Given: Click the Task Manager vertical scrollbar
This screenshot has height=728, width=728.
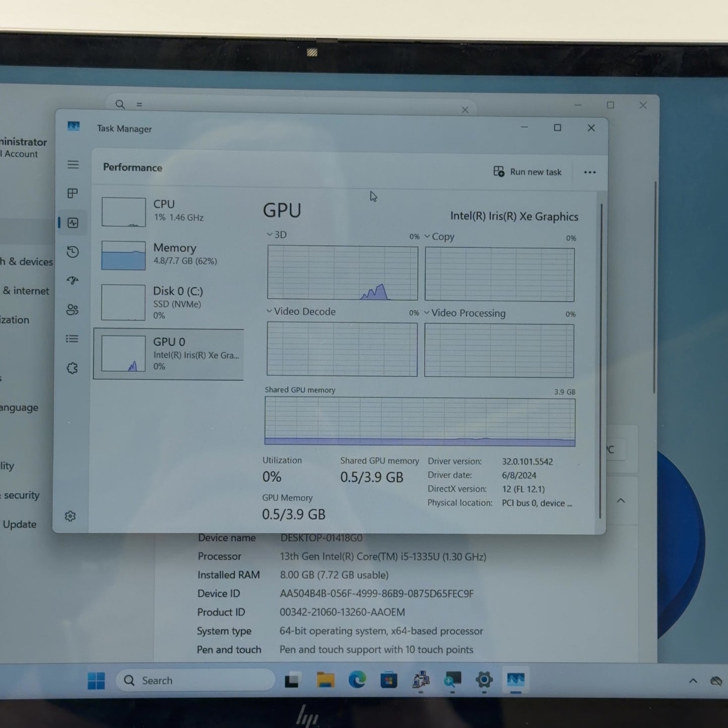Looking at the screenshot, I should [x=600, y=360].
